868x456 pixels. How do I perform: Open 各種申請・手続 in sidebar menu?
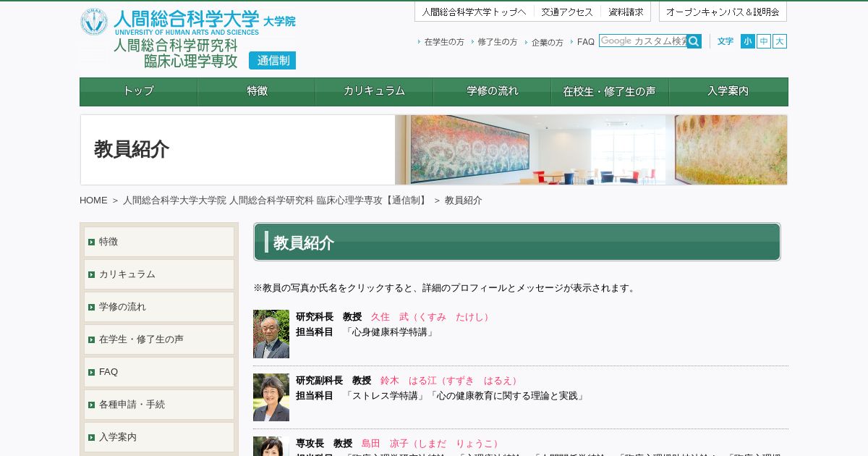point(159,405)
